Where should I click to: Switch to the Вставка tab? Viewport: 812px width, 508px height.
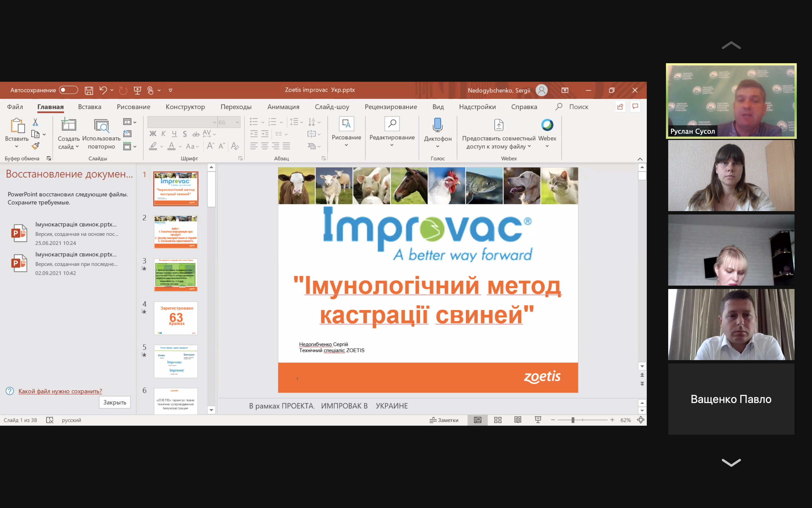click(90, 107)
